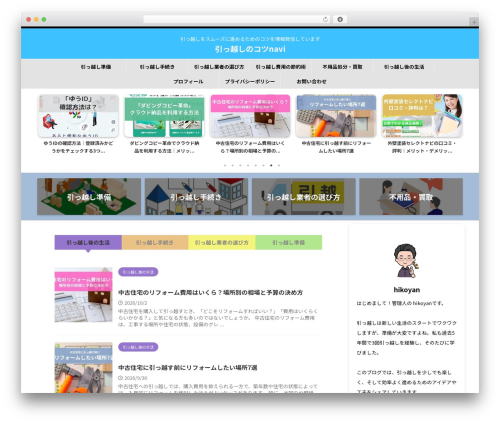The height and width of the screenshot is (423, 500).
Task: Open 引っ越し手続き in the top navigation menu
Action: (x=157, y=67)
